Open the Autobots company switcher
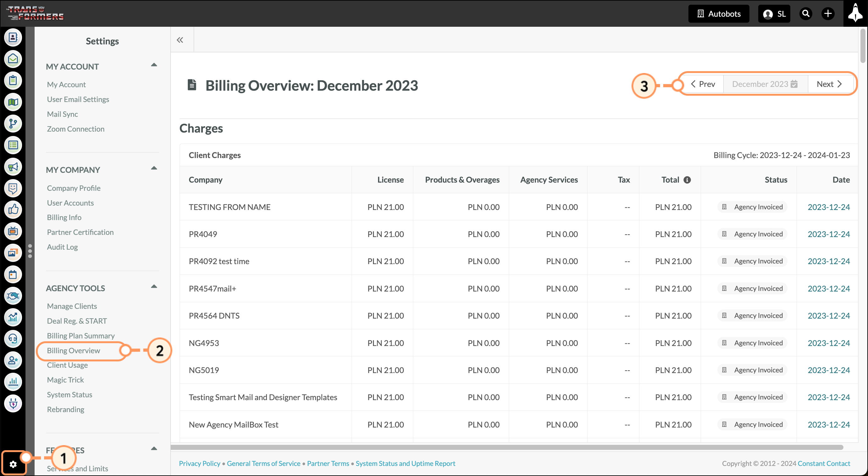This screenshot has height=476, width=868. coord(719,14)
